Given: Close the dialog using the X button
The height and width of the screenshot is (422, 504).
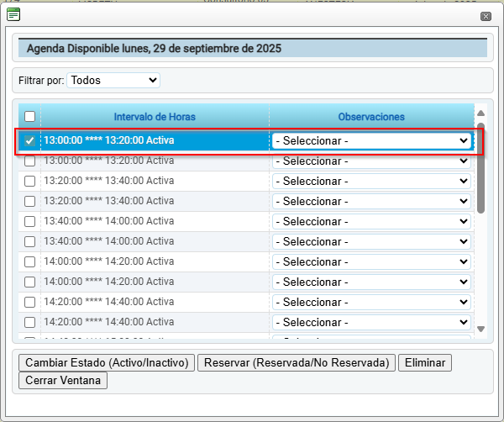Looking at the screenshot, I should point(486,16).
